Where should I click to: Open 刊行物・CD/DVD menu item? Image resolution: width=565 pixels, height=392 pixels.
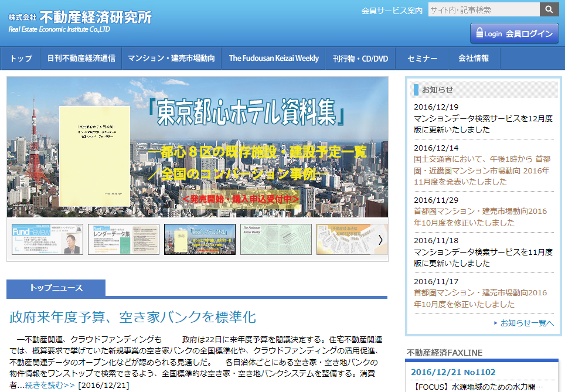[x=360, y=59]
